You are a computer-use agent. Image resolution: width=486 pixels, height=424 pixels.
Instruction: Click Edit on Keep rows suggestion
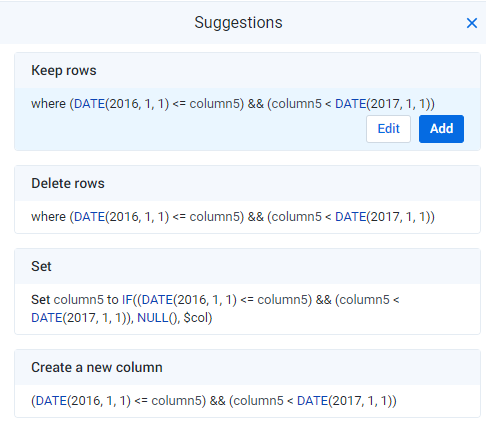click(388, 129)
